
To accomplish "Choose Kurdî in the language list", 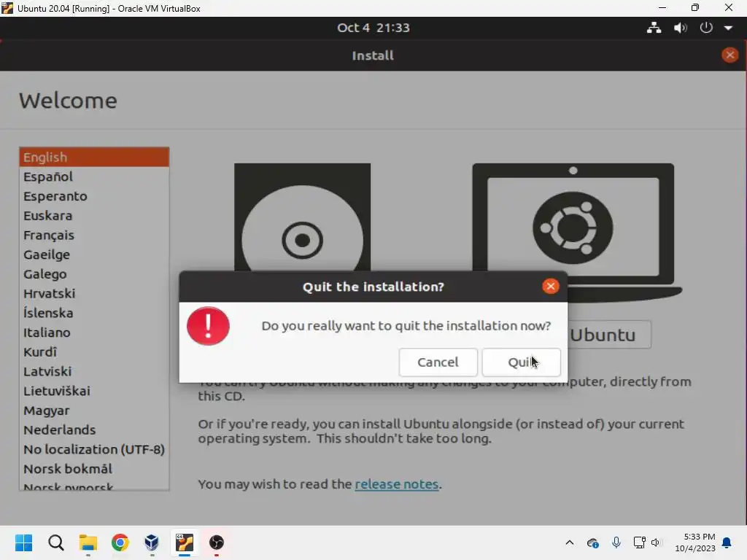I will pyautogui.click(x=94, y=352).
